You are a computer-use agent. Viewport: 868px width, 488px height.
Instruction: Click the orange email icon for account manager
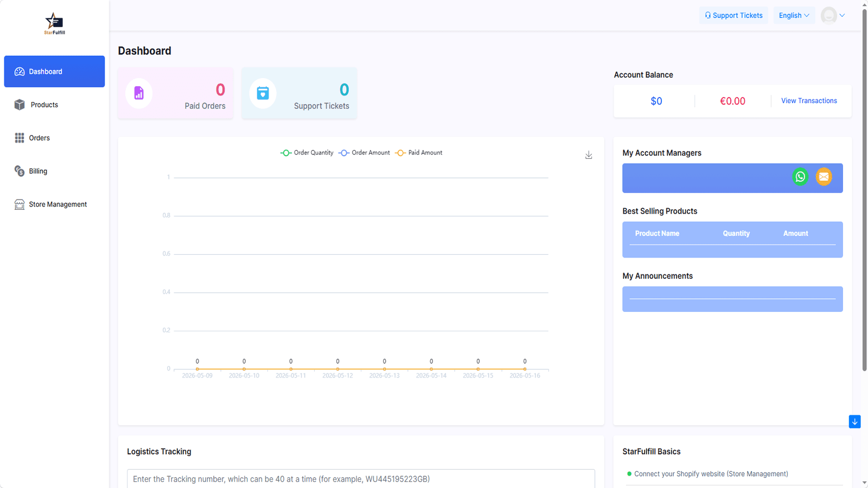(x=824, y=177)
